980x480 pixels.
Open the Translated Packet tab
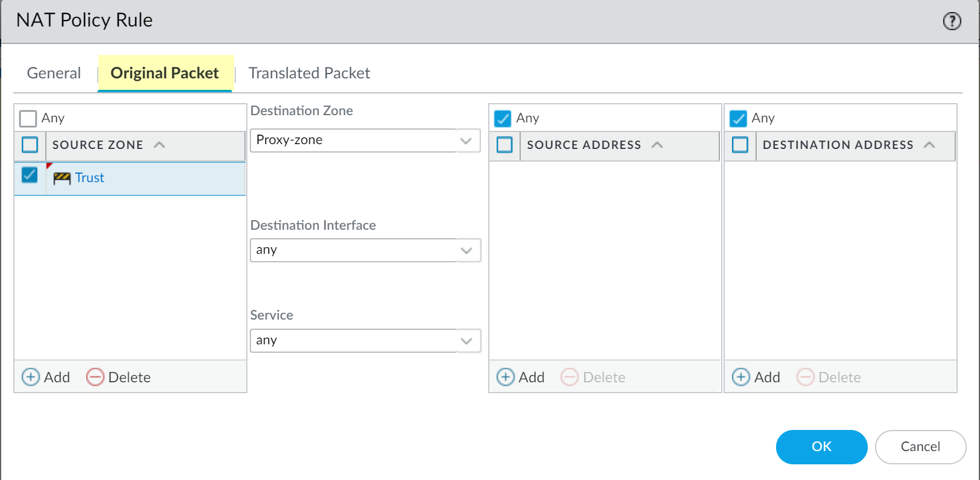coord(309,73)
